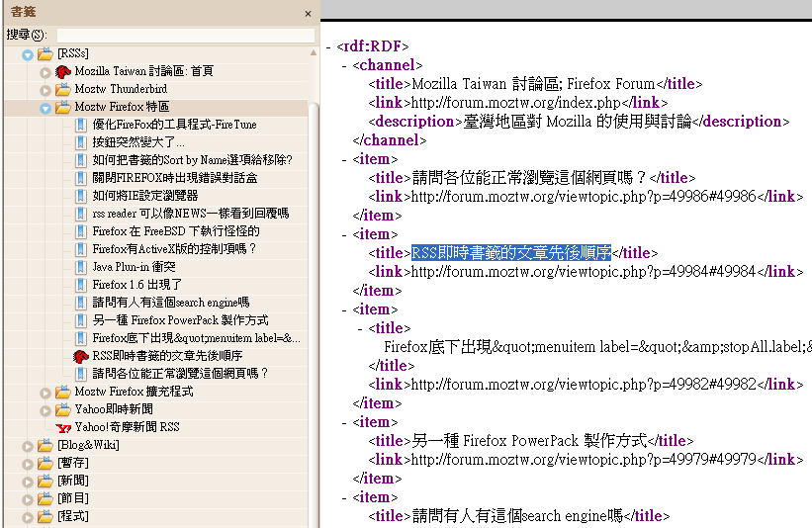812x528 pixels.
Task: Expand the Moztw Firefox 擴充程式 folder
Action: pyautogui.click(x=45, y=392)
